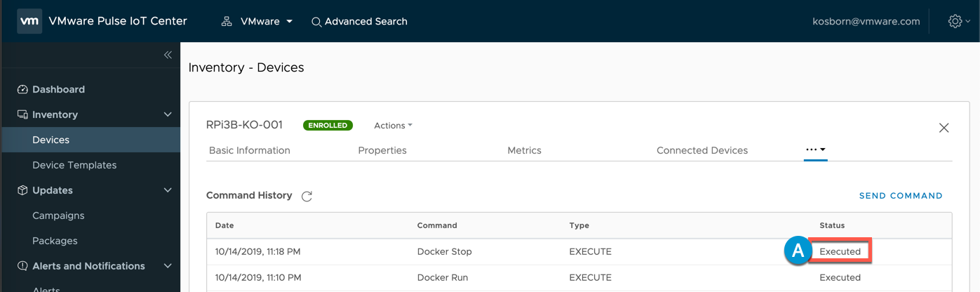The height and width of the screenshot is (292, 980).
Task: Collapse Alerts and Notifications section chevron
Action: pos(168,266)
